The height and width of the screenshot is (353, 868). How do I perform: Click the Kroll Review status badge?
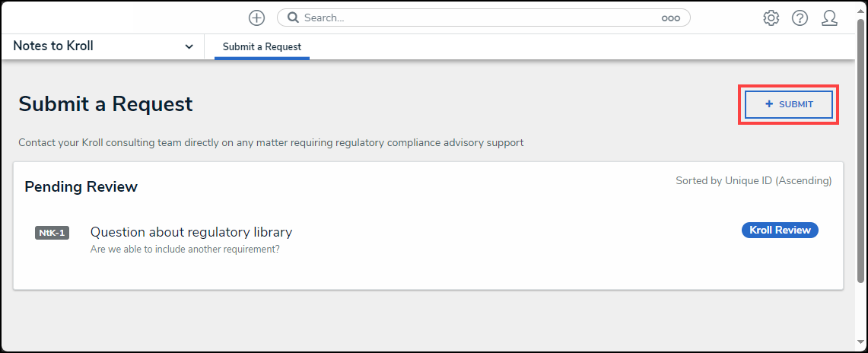pos(780,230)
